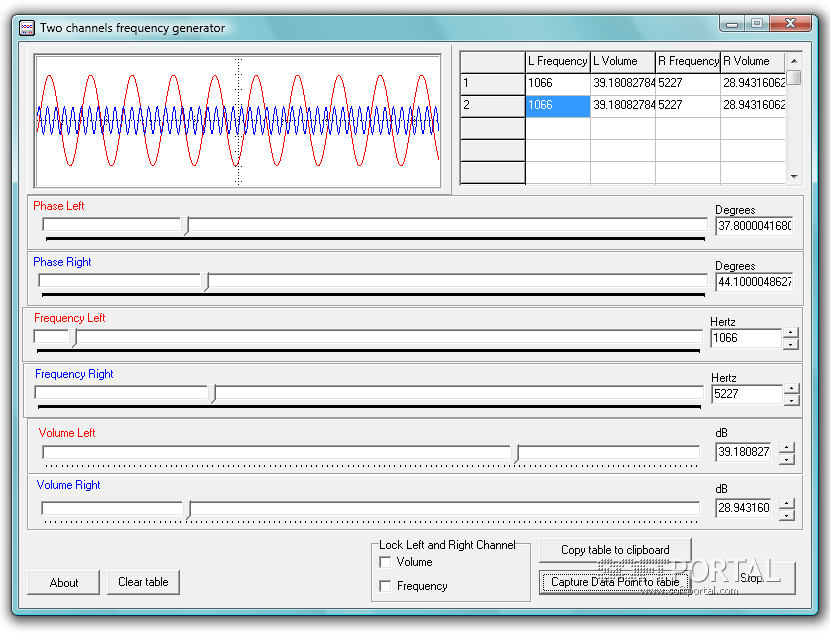Select table row header 2
The image size is (830, 633).
point(492,106)
